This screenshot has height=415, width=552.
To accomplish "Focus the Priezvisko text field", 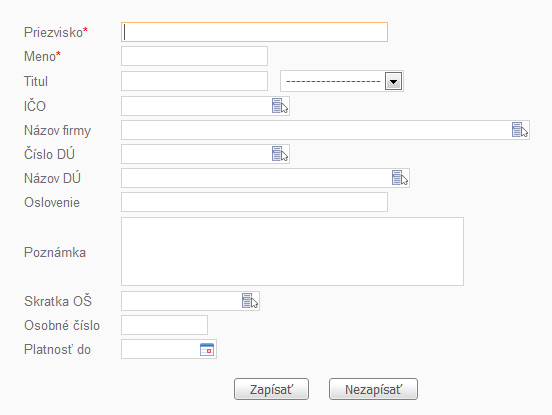I will pyautogui.click(x=255, y=32).
